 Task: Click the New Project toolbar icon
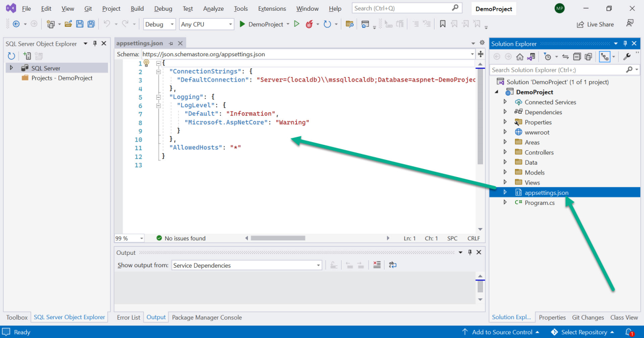coord(50,24)
